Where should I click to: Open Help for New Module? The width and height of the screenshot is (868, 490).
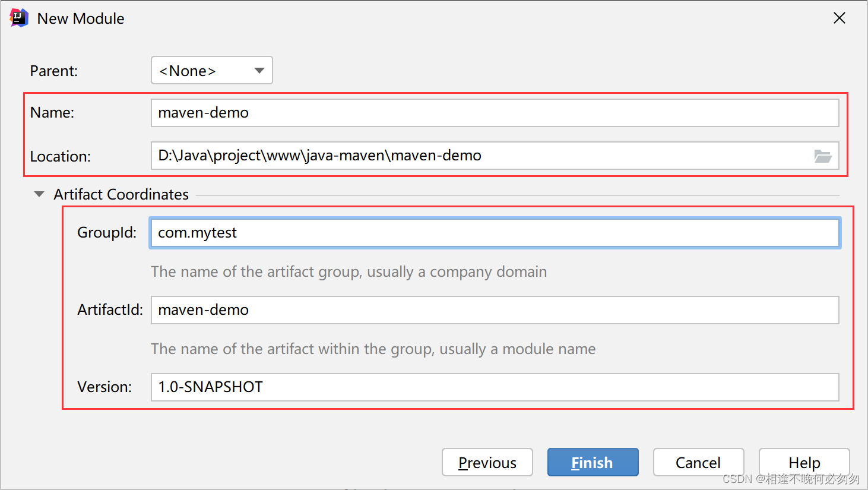804,462
